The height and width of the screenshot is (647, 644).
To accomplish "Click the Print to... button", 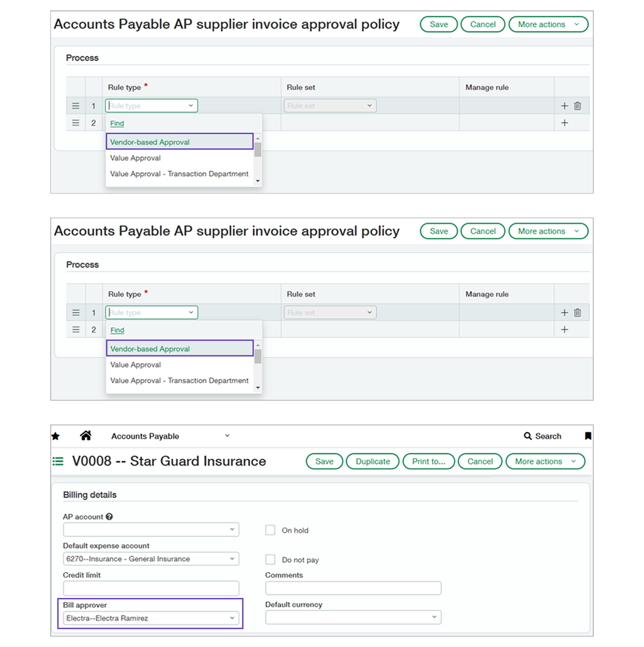I will (x=429, y=461).
